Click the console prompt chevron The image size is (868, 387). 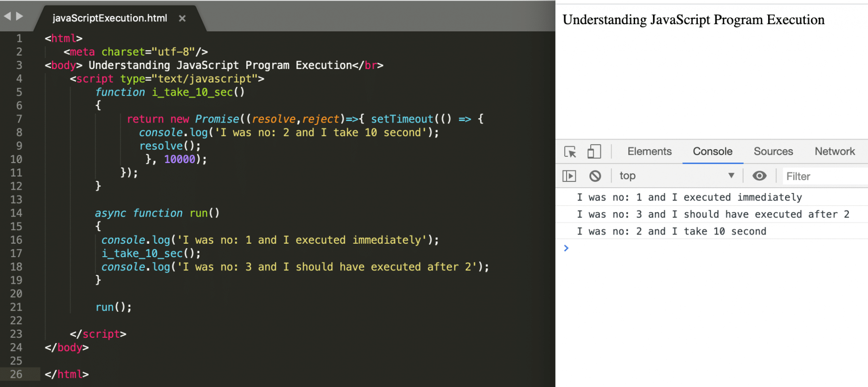pyautogui.click(x=566, y=248)
